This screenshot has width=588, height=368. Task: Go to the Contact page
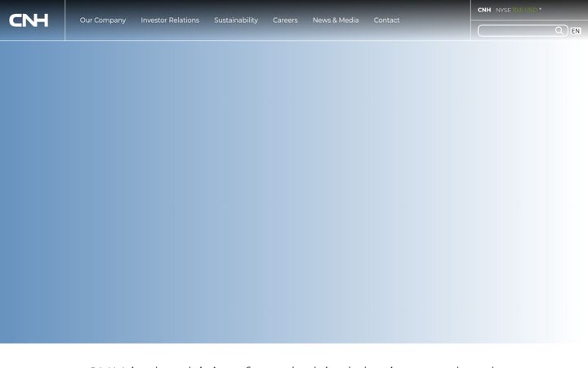(x=386, y=20)
